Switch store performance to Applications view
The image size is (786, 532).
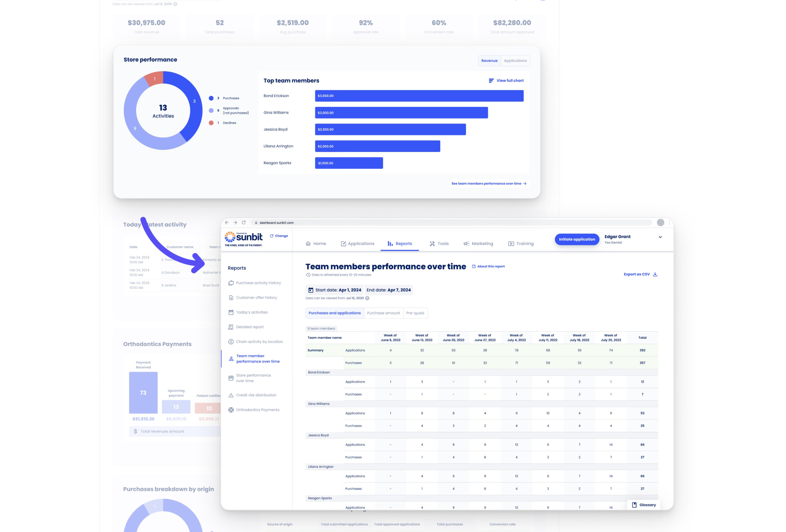point(515,61)
